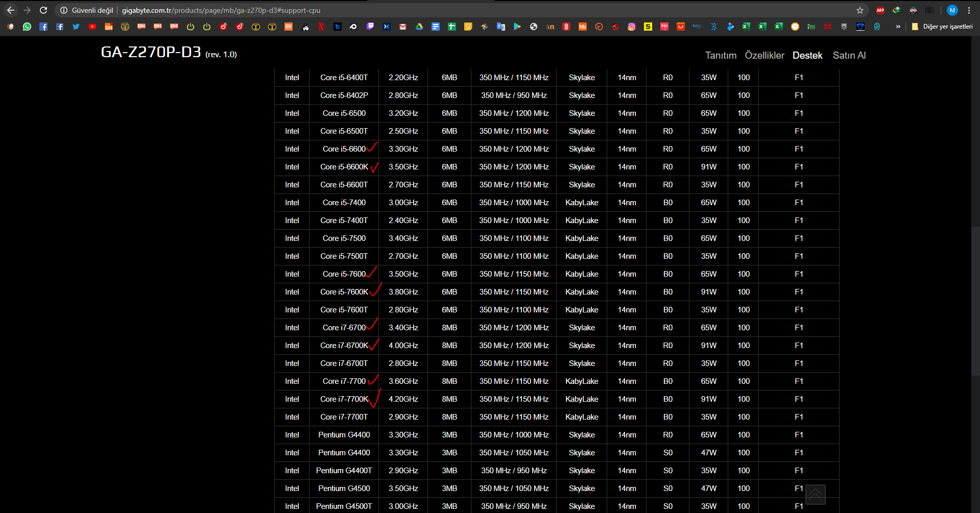The image size is (980, 513).
Task: Open the camera screenshot extension
Action: point(929,10)
